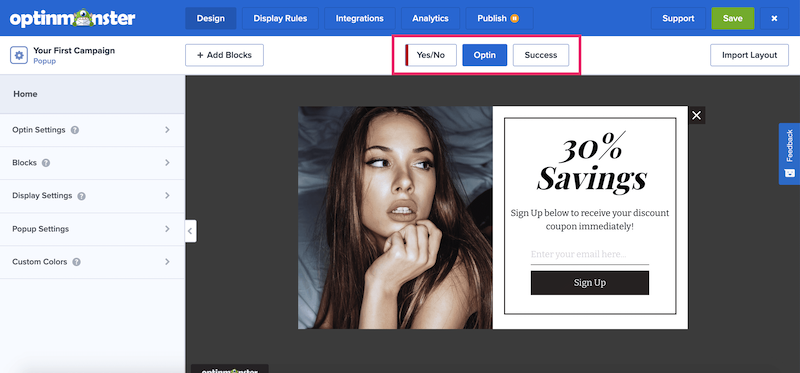The image size is (800, 373).
Task: Expand Optin Settings section
Action: 92,130
